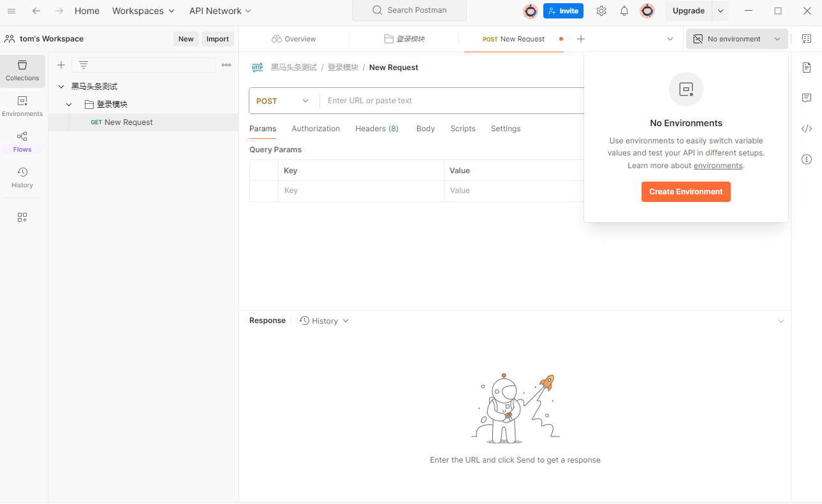Open the tabs list chevron

670,39
